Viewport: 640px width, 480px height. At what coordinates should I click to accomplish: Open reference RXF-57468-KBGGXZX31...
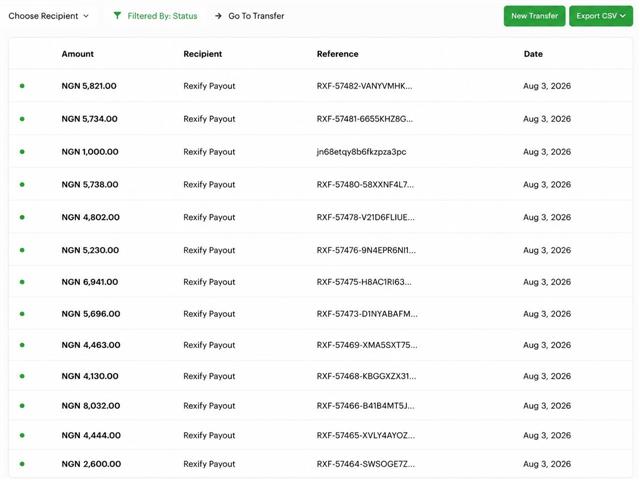click(367, 376)
